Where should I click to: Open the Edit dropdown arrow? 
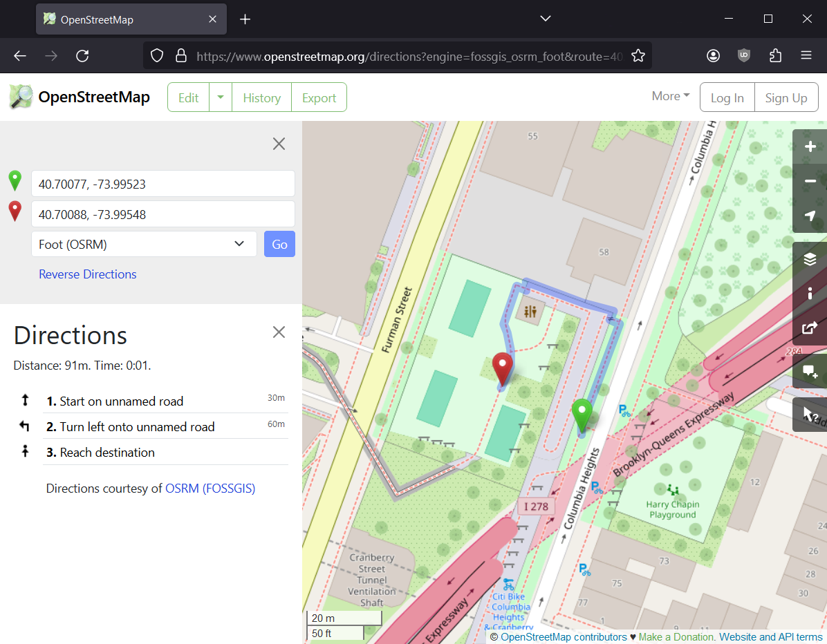(x=221, y=97)
